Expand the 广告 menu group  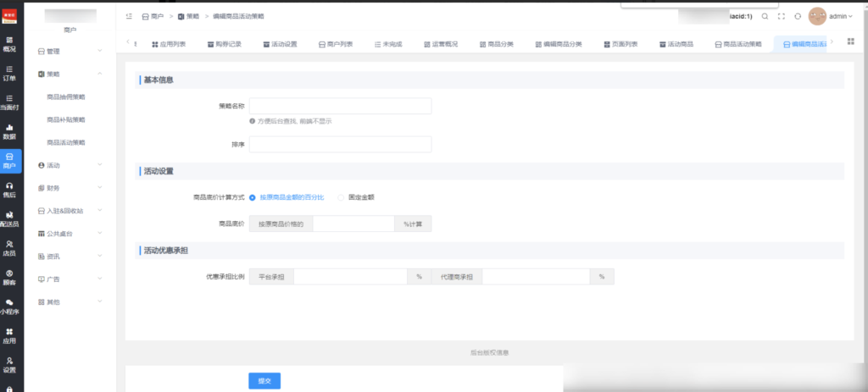[x=70, y=279]
